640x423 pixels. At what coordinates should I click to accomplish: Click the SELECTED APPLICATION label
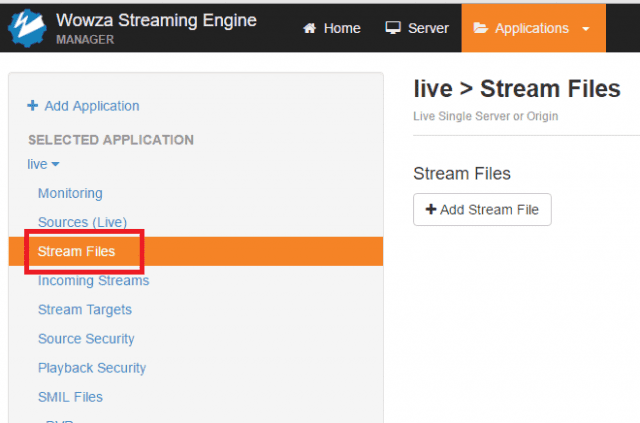[x=111, y=140]
